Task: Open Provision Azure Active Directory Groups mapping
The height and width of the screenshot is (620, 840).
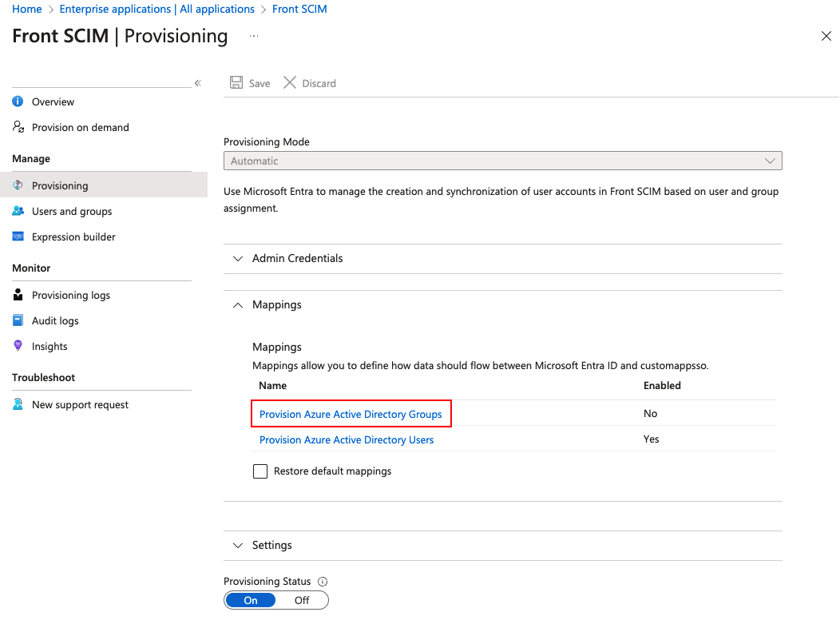Action: [x=351, y=414]
